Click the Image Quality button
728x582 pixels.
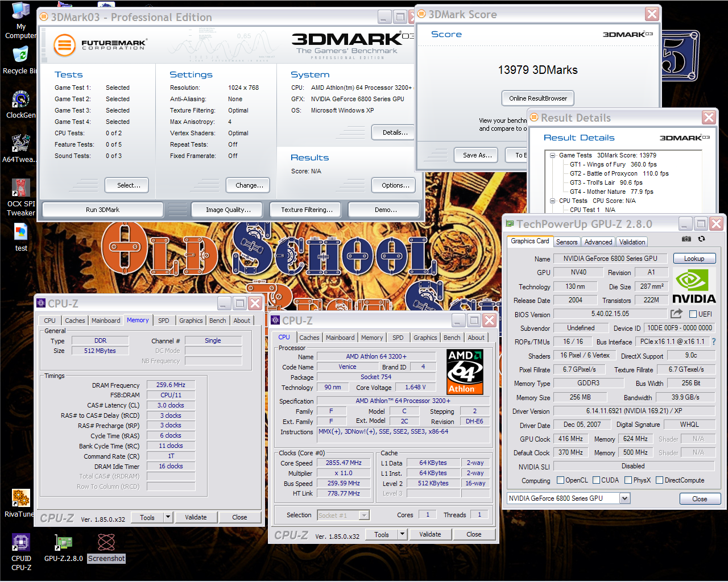pyautogui.click(x=227, y=210)
